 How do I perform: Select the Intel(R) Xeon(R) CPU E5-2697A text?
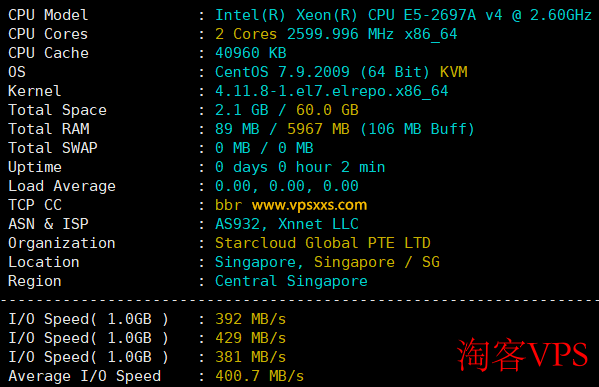(345, 15)
